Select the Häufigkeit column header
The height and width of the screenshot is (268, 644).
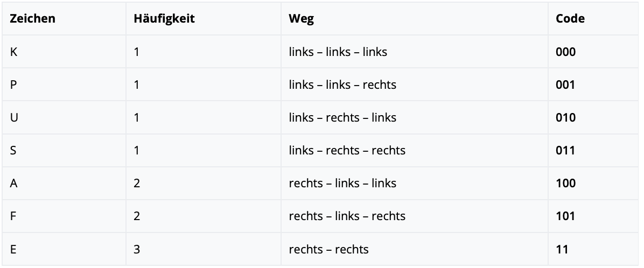tap(164, 18)
